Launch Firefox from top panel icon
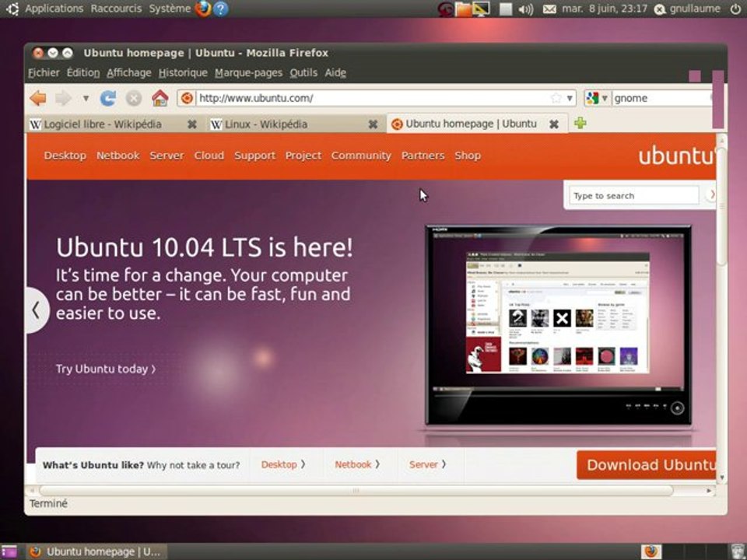747x560 pixels. click(203, 9)
